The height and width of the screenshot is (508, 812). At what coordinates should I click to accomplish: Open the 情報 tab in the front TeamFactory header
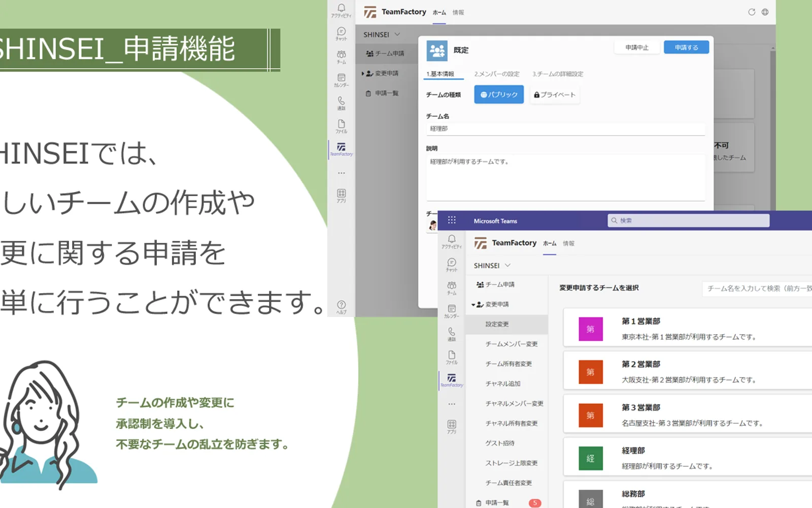[x=568, y=243]
